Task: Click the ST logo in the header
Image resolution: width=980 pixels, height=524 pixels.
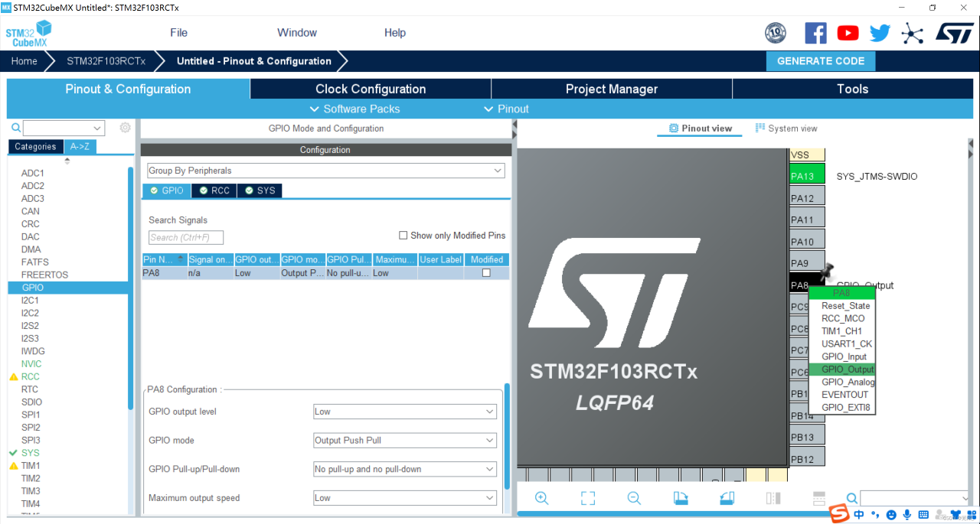Action: [x=954, y=33]
